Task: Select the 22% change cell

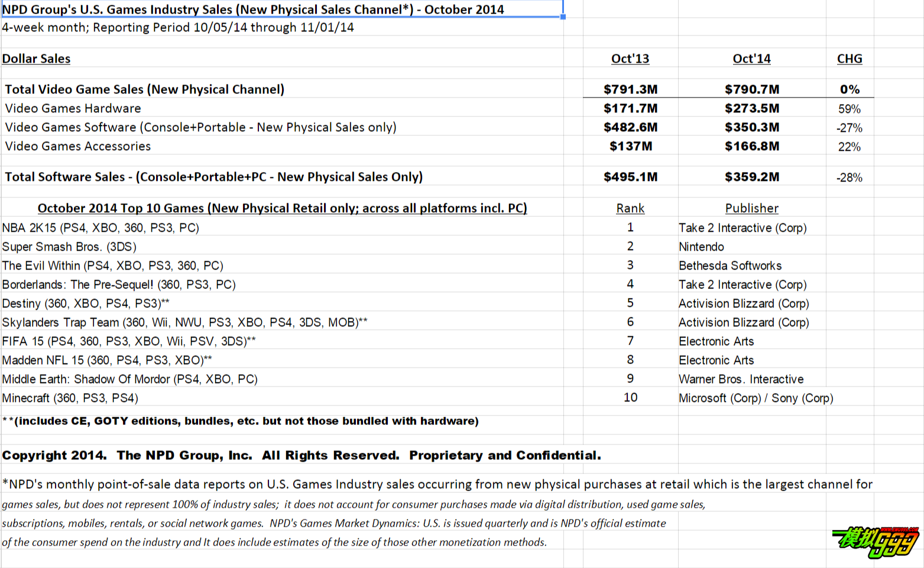Action: coord(850,147)
